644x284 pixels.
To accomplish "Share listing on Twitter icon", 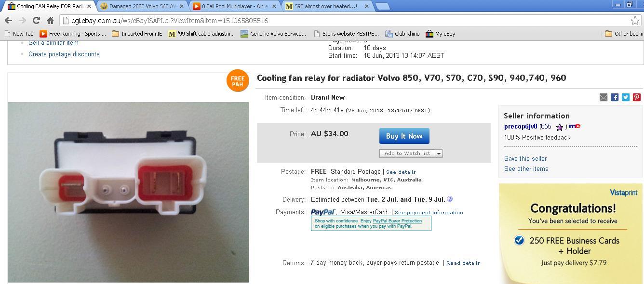I will pyautogui.click(x=626, y=97).
